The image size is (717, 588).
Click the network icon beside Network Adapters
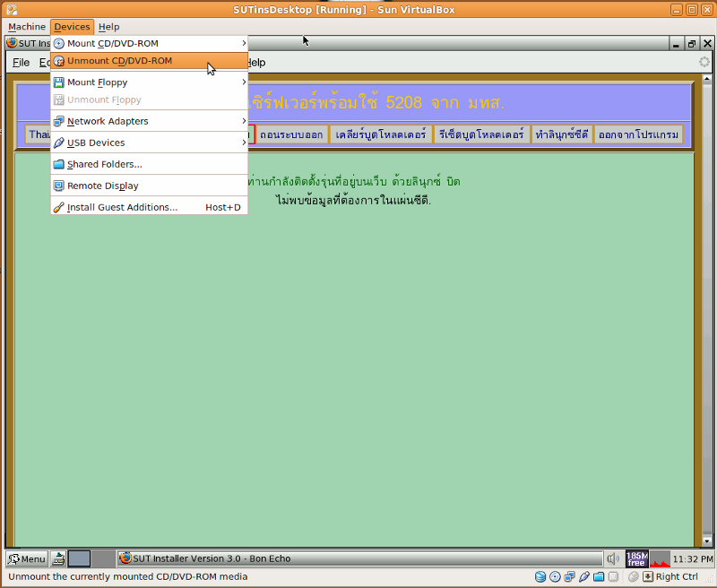(x=58, y=121)
